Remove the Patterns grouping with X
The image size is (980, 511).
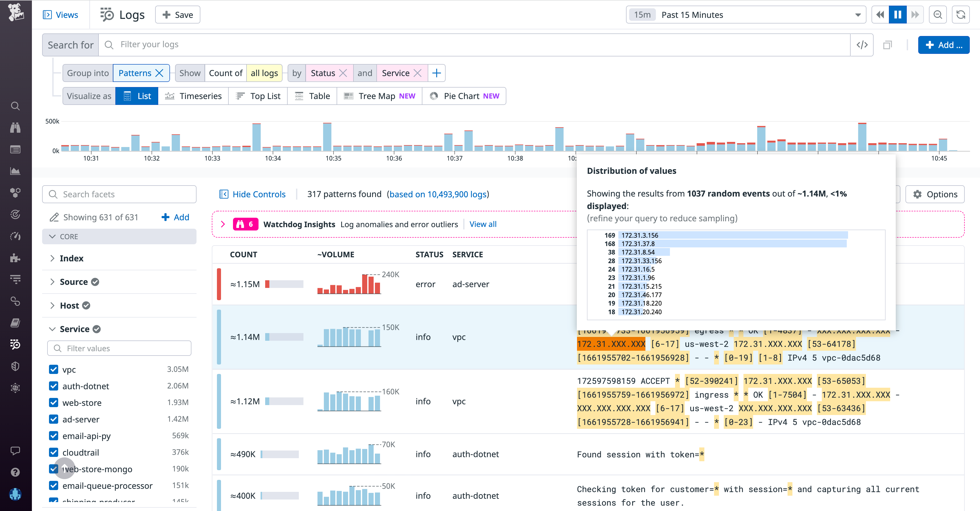(160, 73)
